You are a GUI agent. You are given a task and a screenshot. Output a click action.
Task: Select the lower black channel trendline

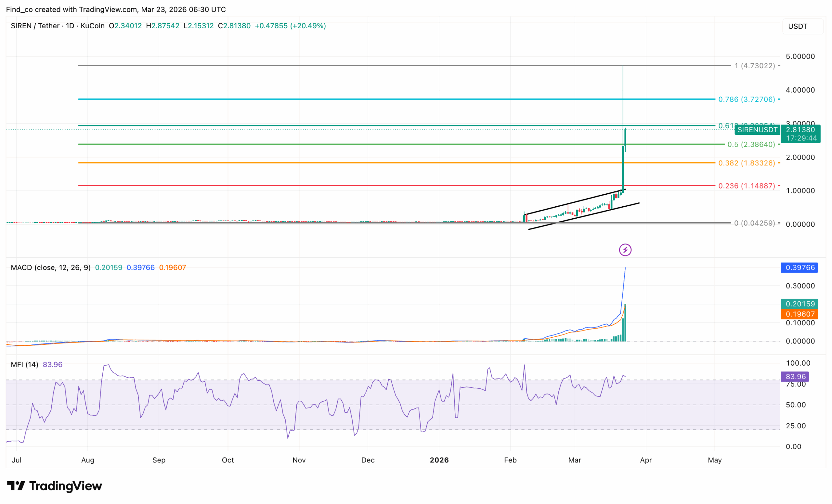pos(584,216)
